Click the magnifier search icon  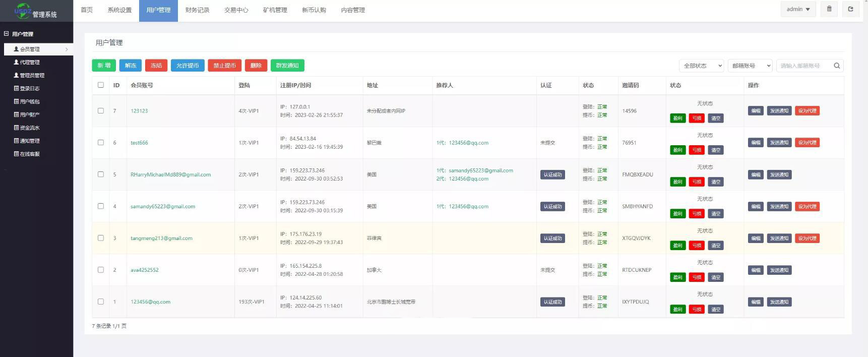coord(837,66)
